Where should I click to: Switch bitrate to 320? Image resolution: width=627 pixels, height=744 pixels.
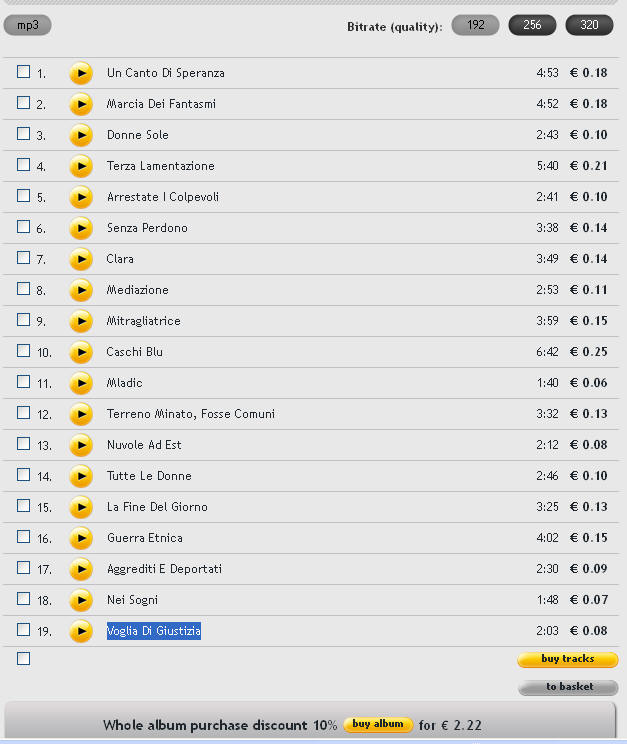(589, 25)
